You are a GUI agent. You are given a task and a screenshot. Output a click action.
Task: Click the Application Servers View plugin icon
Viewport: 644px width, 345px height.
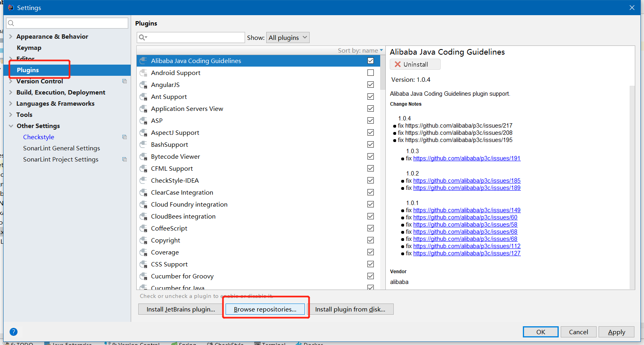click(x=143, y=108)
